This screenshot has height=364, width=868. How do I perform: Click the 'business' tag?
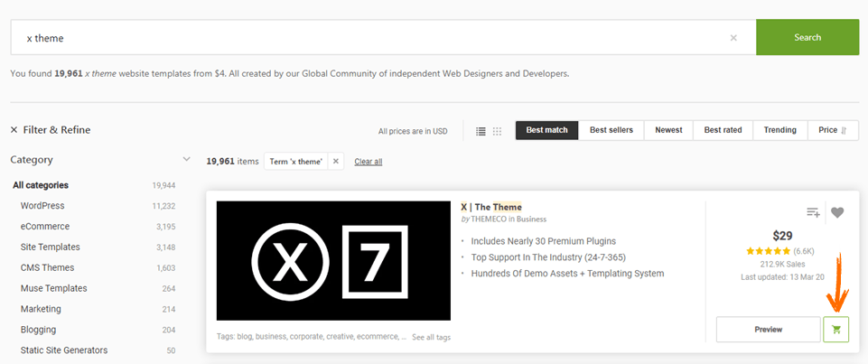click(271, 337)
